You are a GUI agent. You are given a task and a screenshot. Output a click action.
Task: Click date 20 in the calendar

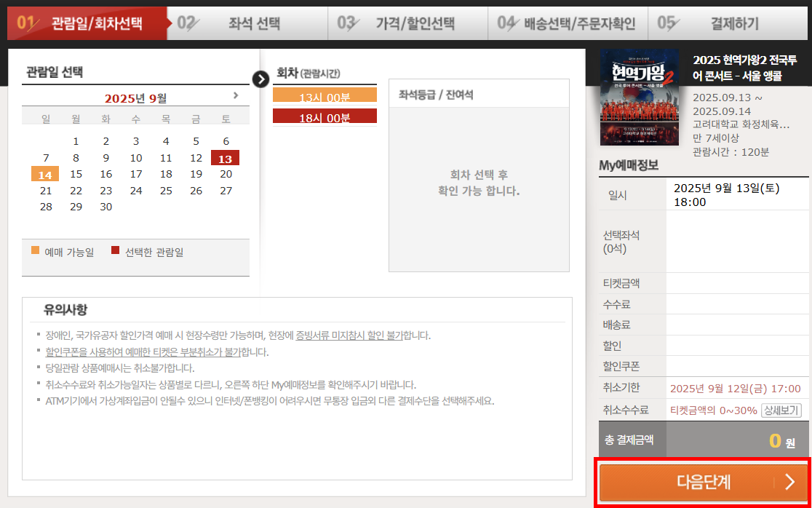pyautogui.click(x=226, y=174)
